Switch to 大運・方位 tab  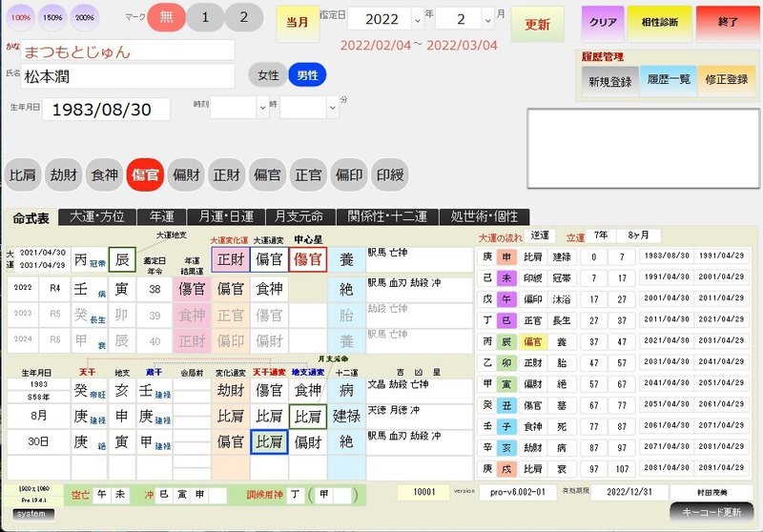click(x=97, y=216)
